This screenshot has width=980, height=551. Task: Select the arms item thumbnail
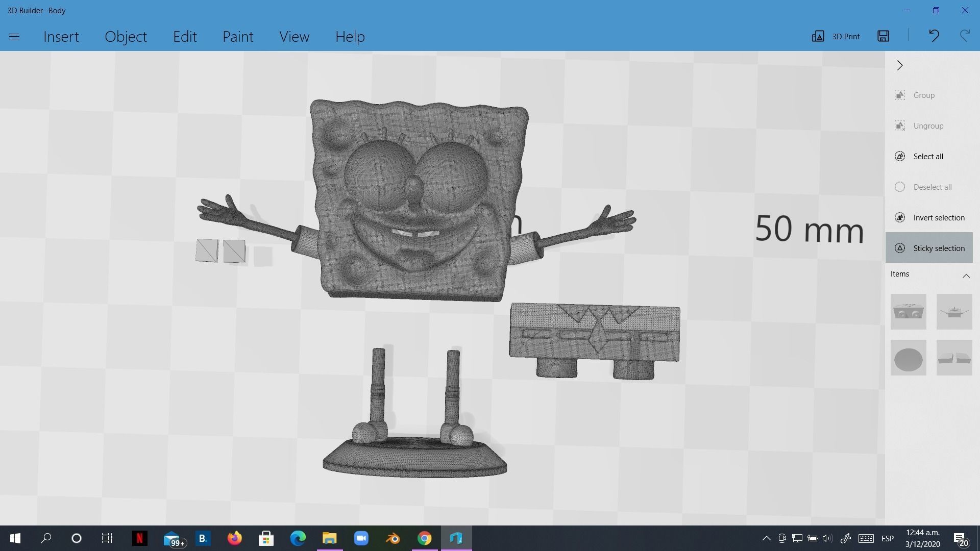pos(954,312)
